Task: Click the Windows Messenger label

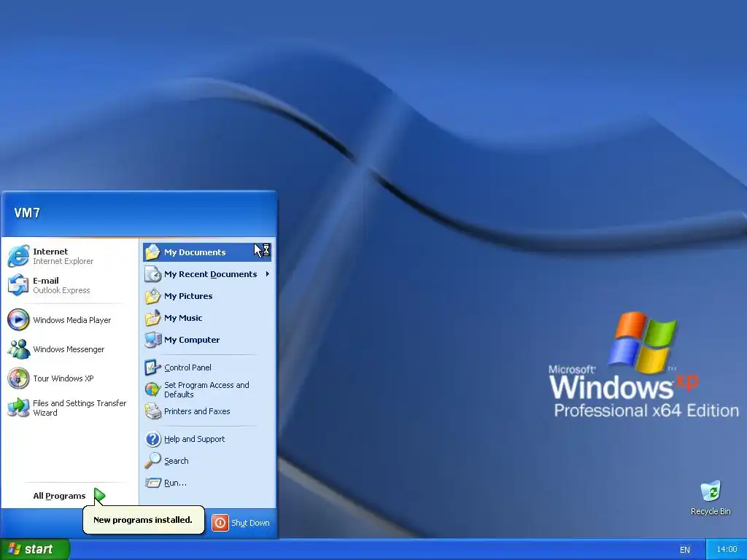Action: coord(69,349)
